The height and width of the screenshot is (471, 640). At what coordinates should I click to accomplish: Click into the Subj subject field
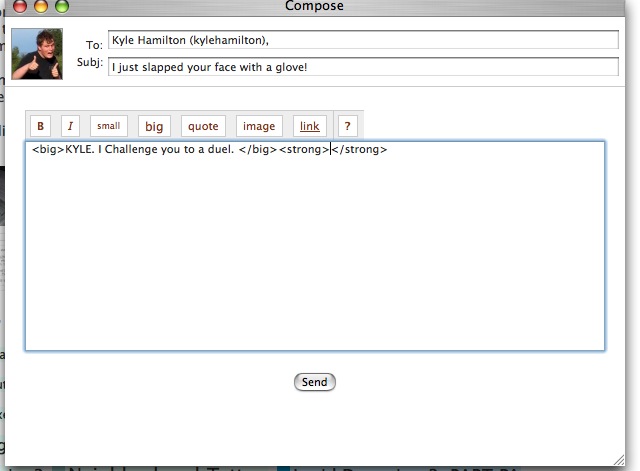pos(363,67)
